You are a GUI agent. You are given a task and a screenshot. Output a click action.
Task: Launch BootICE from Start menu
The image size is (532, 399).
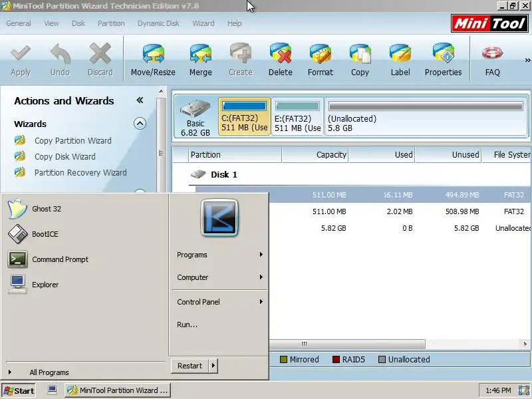click(x=45, y=234)
